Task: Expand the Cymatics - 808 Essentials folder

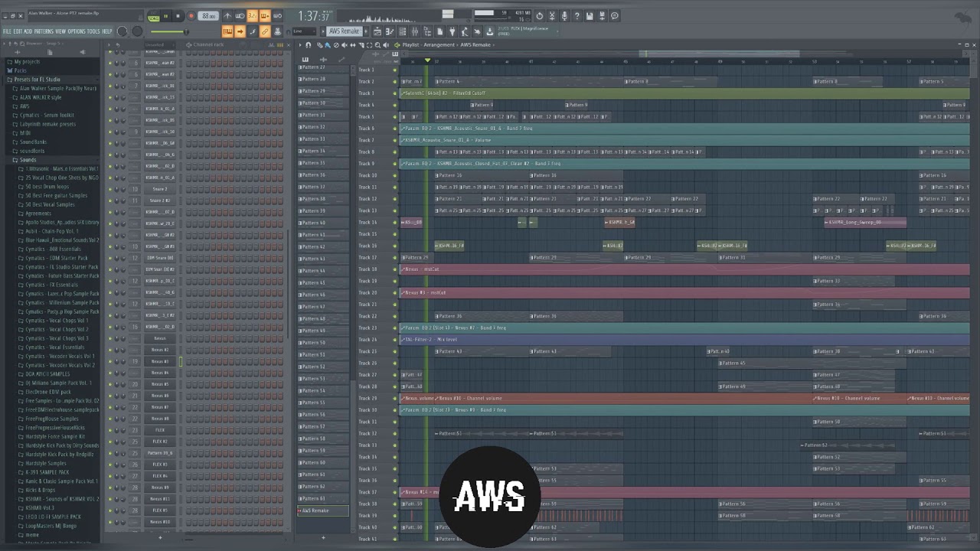Action: [x=53, y=249]
